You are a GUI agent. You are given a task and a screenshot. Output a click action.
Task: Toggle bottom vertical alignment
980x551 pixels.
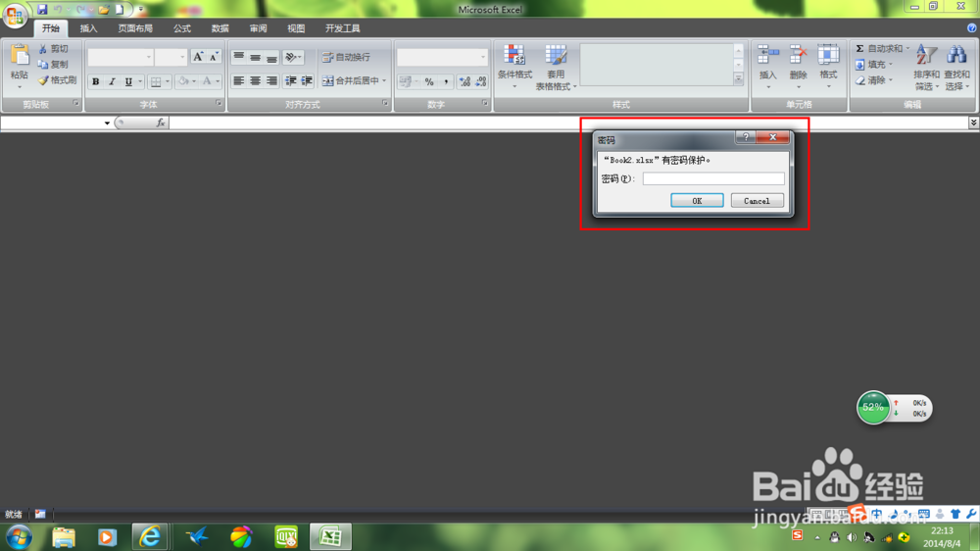pyautogui.click(x=271, y=57)
